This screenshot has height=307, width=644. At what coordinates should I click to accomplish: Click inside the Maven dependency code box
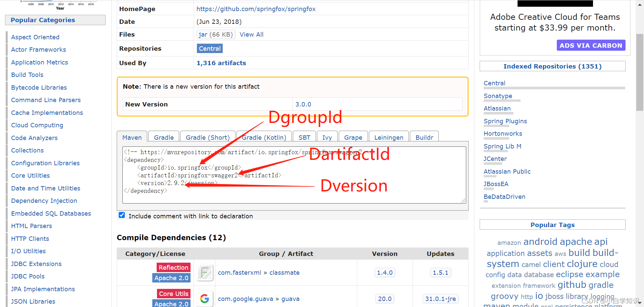pos(294,175)
